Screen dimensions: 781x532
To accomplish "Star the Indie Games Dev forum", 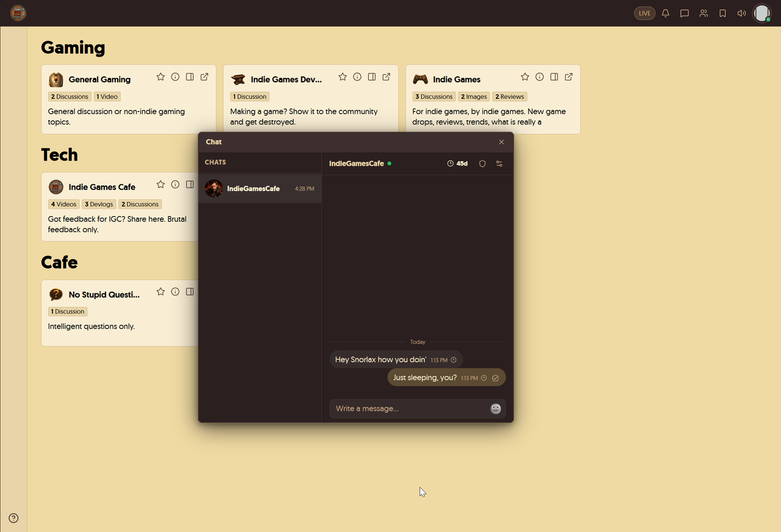I will point(342,77).
